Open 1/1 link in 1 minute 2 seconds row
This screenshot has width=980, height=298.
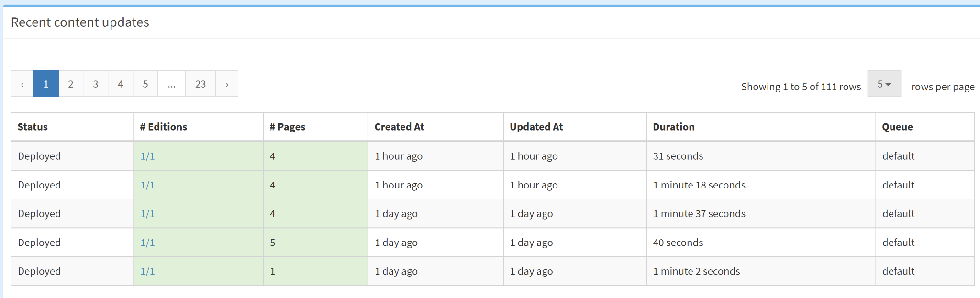tap(147, 271)
